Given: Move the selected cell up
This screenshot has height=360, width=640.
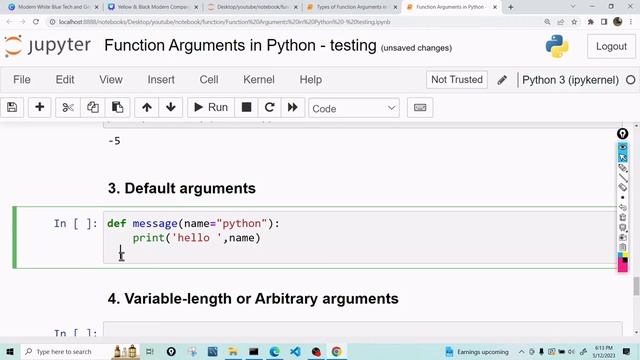Looking at the screenshot, I should pyautogui.click(x=147, y=107).
